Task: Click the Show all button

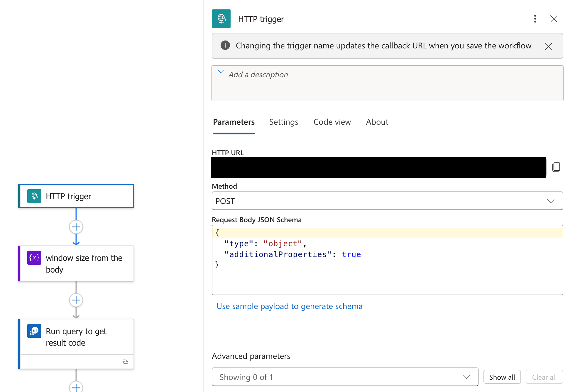Action: point(502,377)
